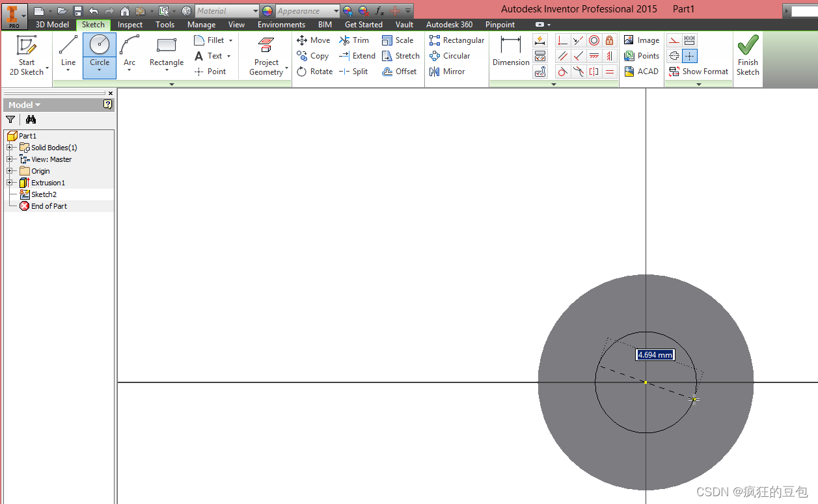Open the Inspect ribbon tab
The image size is (818, 504).
point(130,25)
